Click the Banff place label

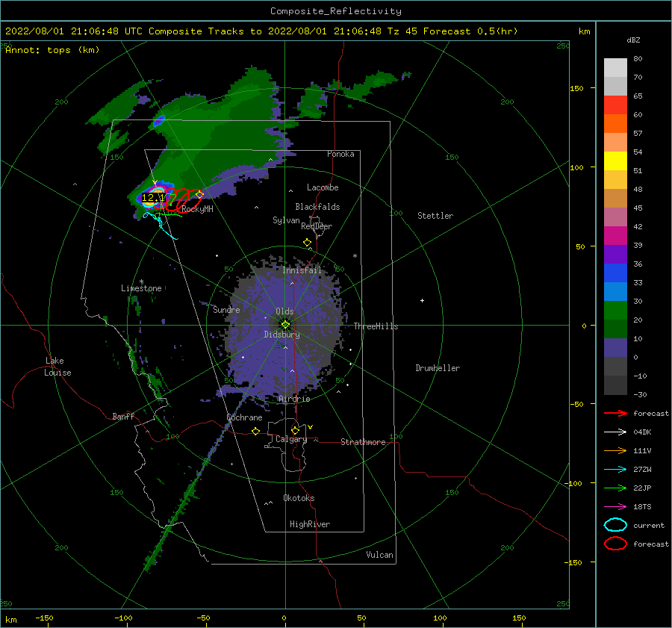click(x=123, y=416)
